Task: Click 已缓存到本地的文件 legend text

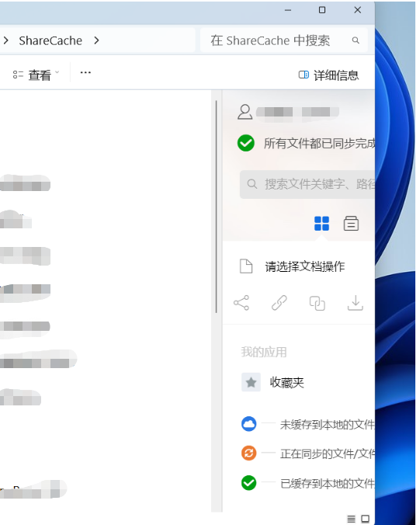Action: click(x=328, y=484)
